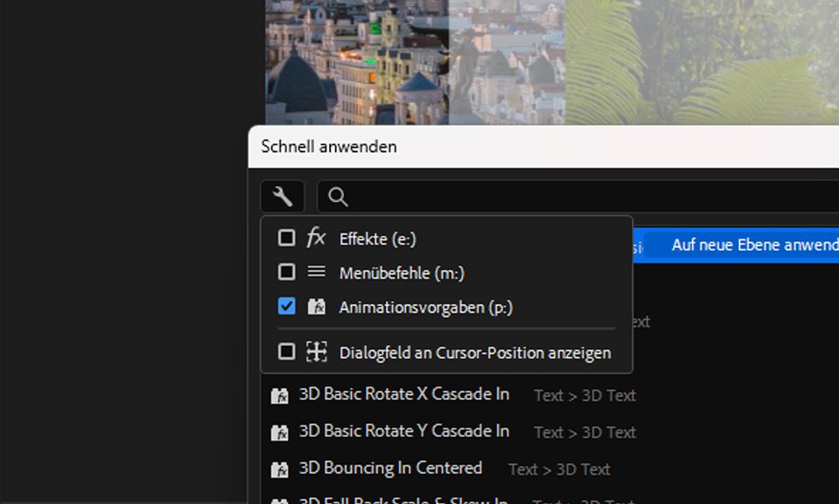Image resolution: width=839 pixels, height=504 pixels.
Task: Click the Dialogfeld cursor-position icon
Action: [316, 351]
